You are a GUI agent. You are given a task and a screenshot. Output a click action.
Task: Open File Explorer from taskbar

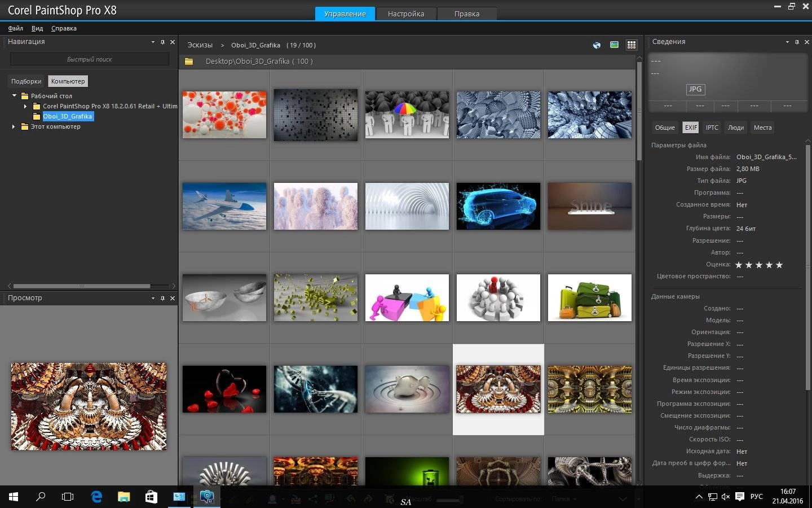pyautogui.click(x=124, y=497)
